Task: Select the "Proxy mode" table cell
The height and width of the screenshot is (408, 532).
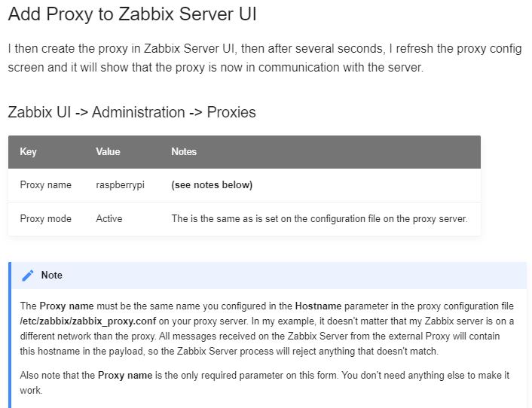Action: pyautogui.click(x=45, y=219)
